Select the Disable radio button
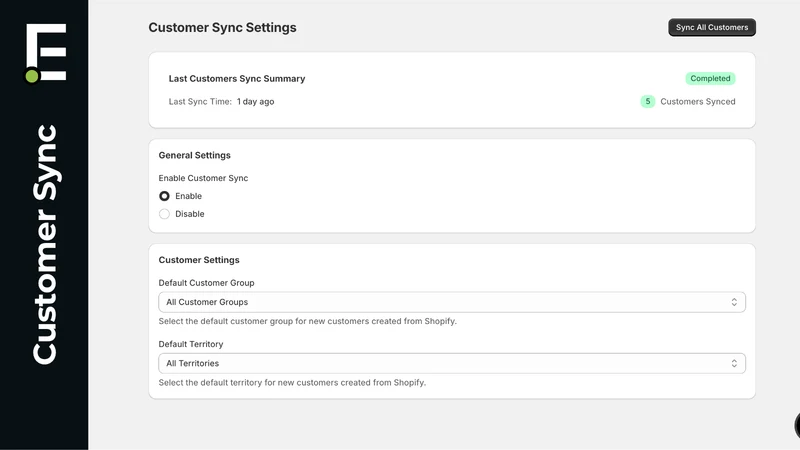This screenshot has height=450, width=800. 164,214
